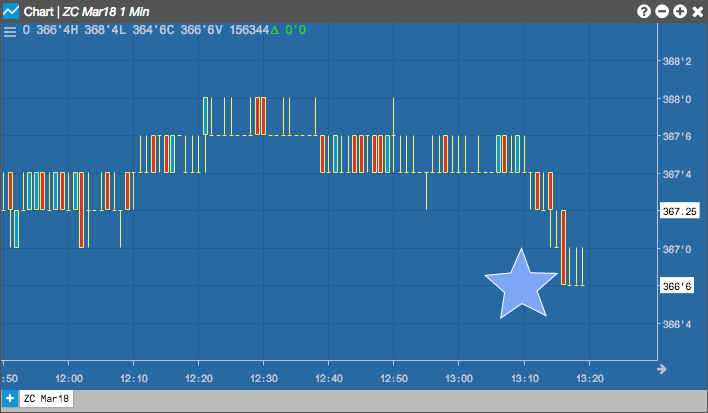Click the 12:50 time axis label
Image resolution: width=708 pixels, height=413 pixels.
click(x=394, y=378)
